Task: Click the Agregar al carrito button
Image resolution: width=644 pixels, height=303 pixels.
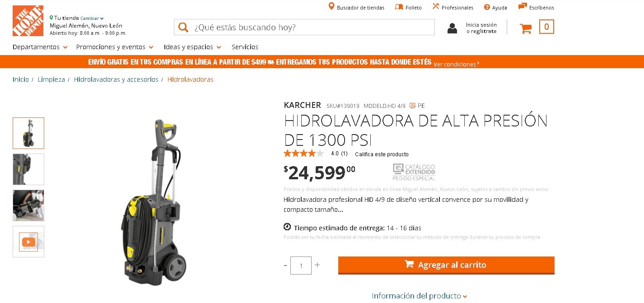Action: [446, 265]
